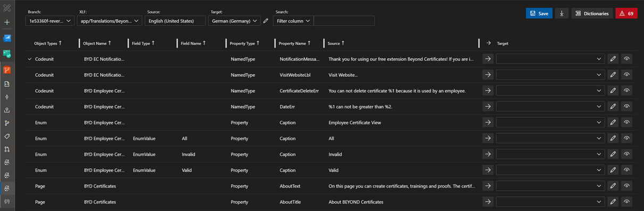Viewport: 644px width, 211px height.
Task: Open Pull requests in the Repos sidebar
Action: [x=7, y=149]
